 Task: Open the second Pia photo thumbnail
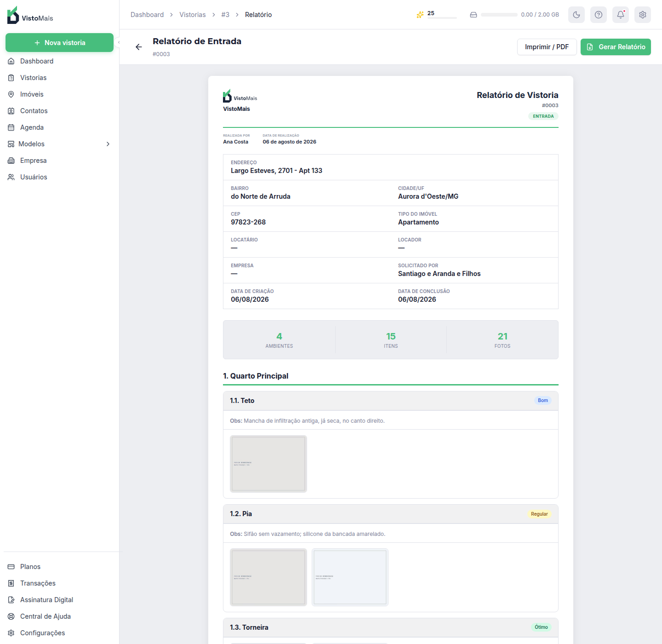[350, 577]
